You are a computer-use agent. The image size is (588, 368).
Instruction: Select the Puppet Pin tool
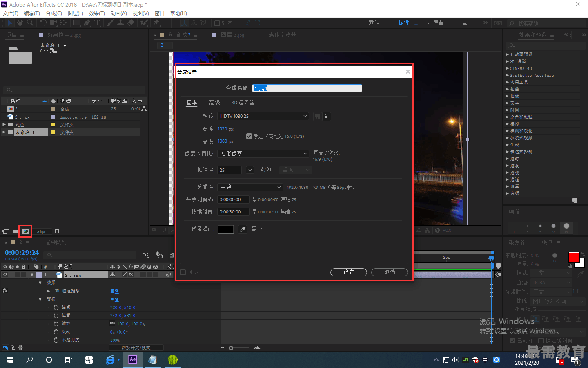point(156,23)
